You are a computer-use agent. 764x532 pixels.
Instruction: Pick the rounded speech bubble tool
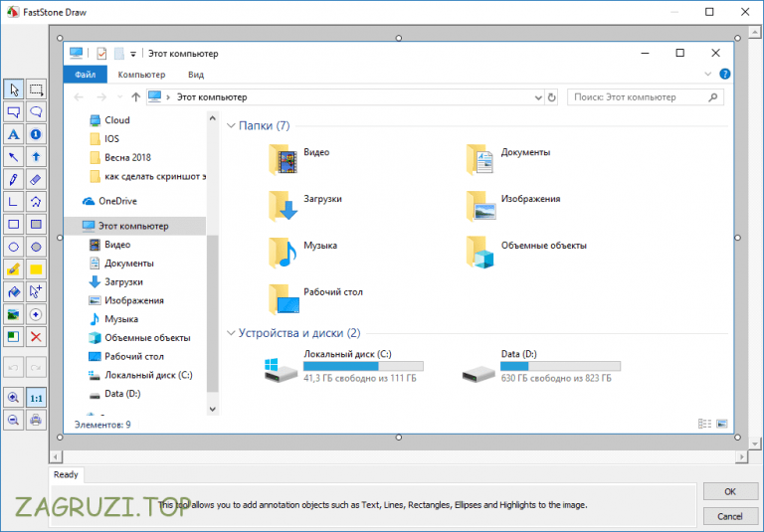point(36,112)
